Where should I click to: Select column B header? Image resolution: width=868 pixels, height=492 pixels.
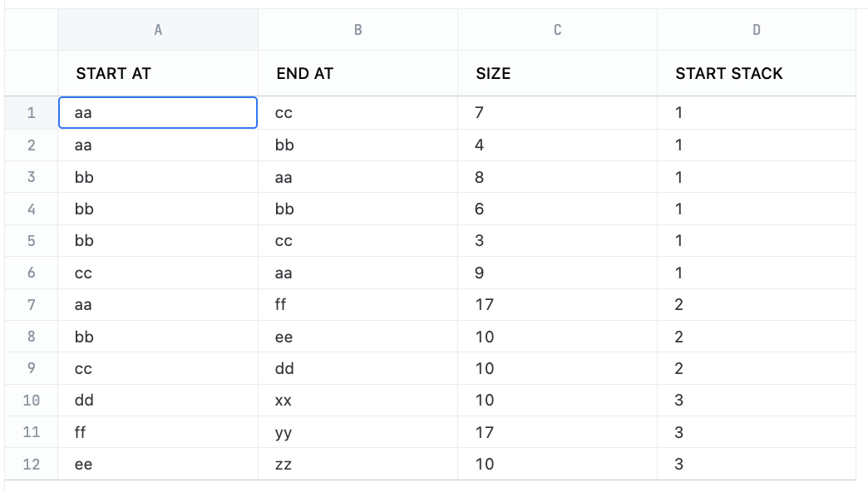[x=358, y=30]
